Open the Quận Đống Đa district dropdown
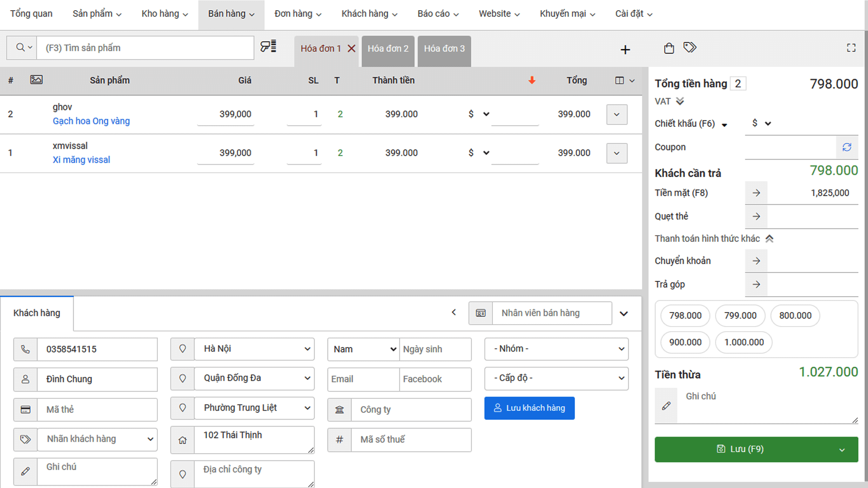 pos(254,378)
